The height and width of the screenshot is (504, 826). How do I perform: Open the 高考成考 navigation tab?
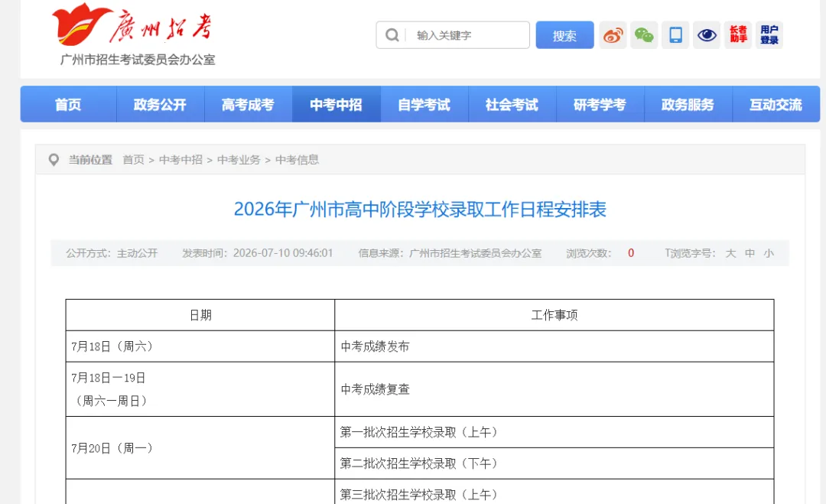pyautogui.click(x=248, y=104)
